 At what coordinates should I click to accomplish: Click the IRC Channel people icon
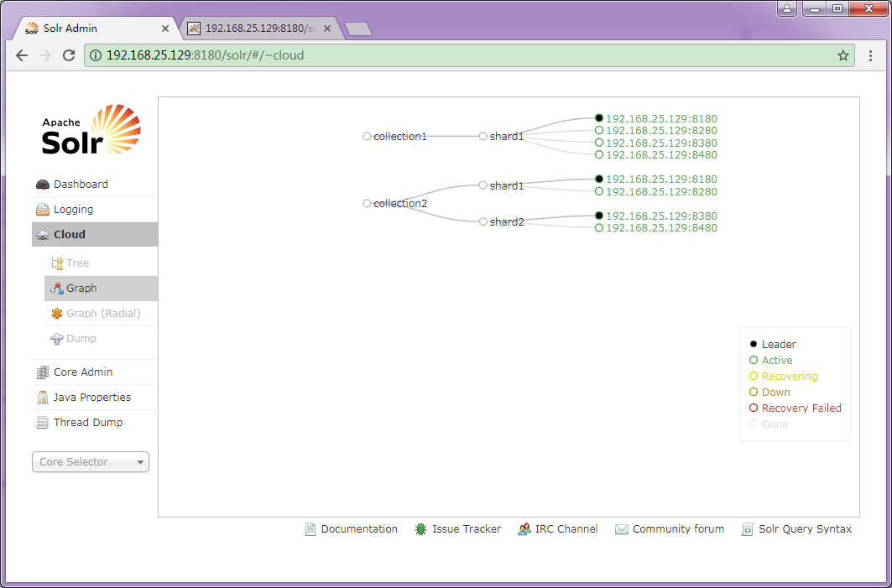(x=524, y=529)
